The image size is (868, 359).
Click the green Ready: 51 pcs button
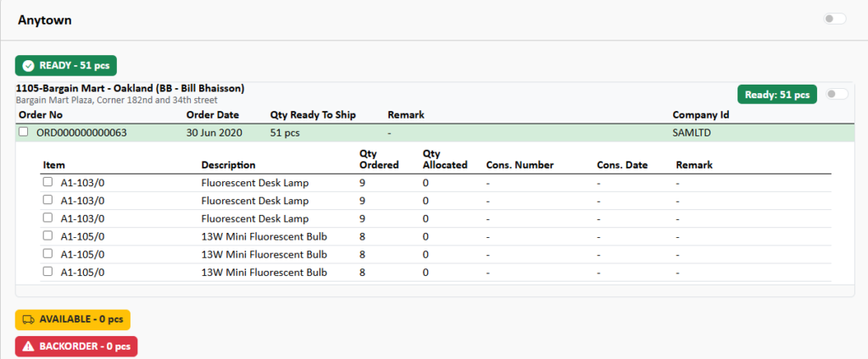[x=776, y=94]
